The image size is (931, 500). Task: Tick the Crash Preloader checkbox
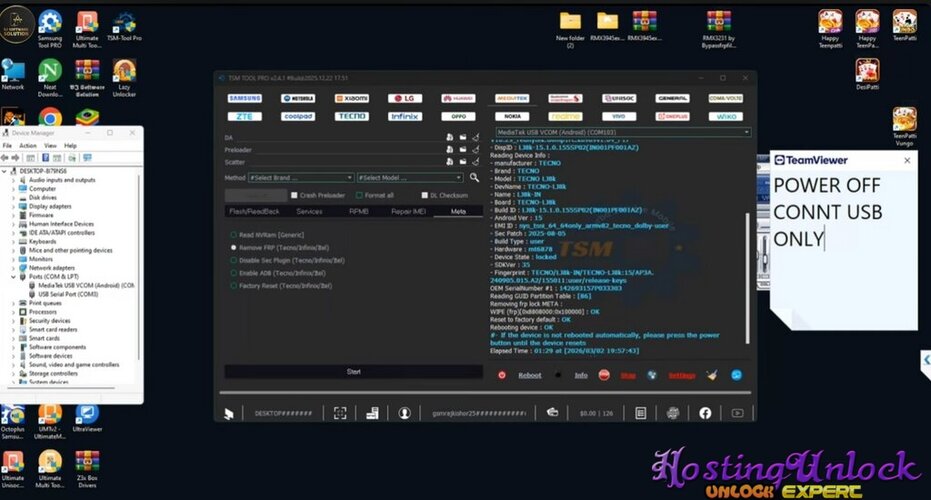click(294, 195)
